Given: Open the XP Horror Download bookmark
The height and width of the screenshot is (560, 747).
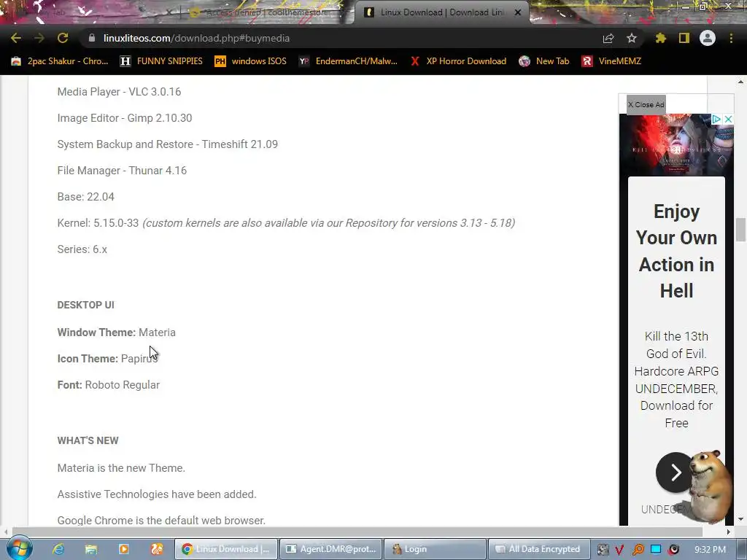Looking at the screenshot, I should 458,61.
